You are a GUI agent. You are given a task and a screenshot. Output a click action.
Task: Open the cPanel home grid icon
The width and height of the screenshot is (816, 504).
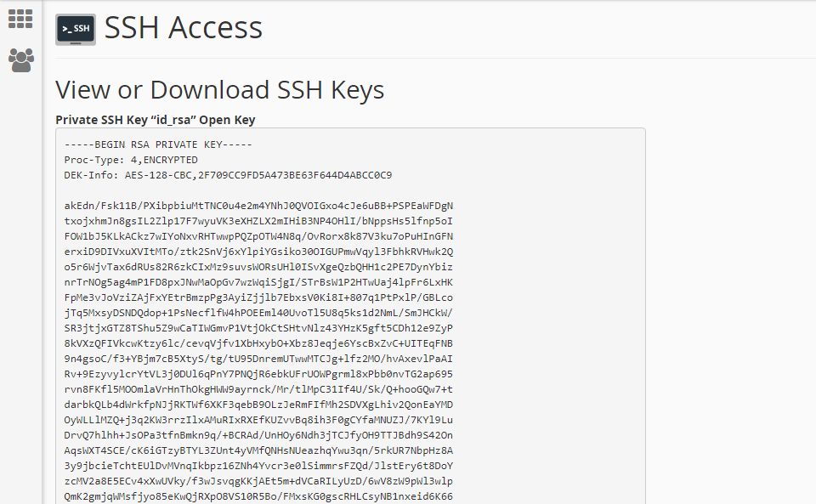click(x=20, y=19)
